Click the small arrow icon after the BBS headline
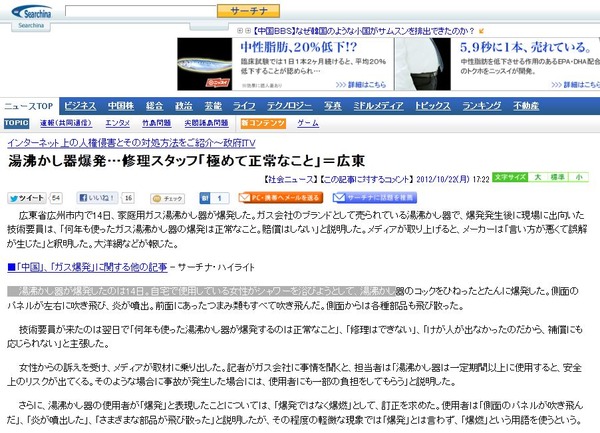Screen dimensions: 600x433 tap(481, 31)
